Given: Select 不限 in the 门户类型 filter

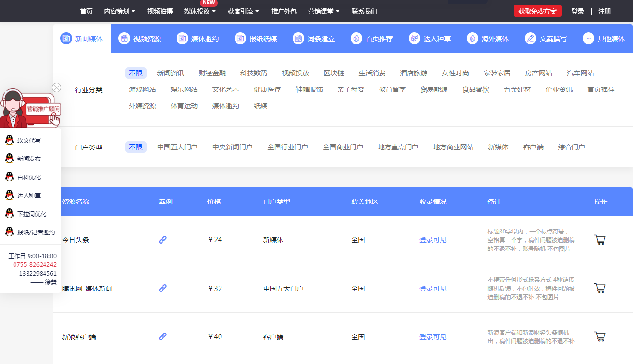Looking at the screenshot, I should [x=135, y=147].
